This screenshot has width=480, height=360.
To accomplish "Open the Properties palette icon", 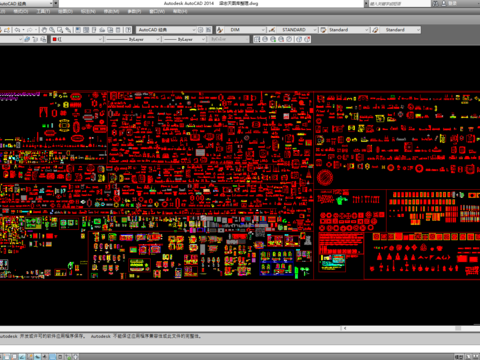I will [x=78, y=30].
